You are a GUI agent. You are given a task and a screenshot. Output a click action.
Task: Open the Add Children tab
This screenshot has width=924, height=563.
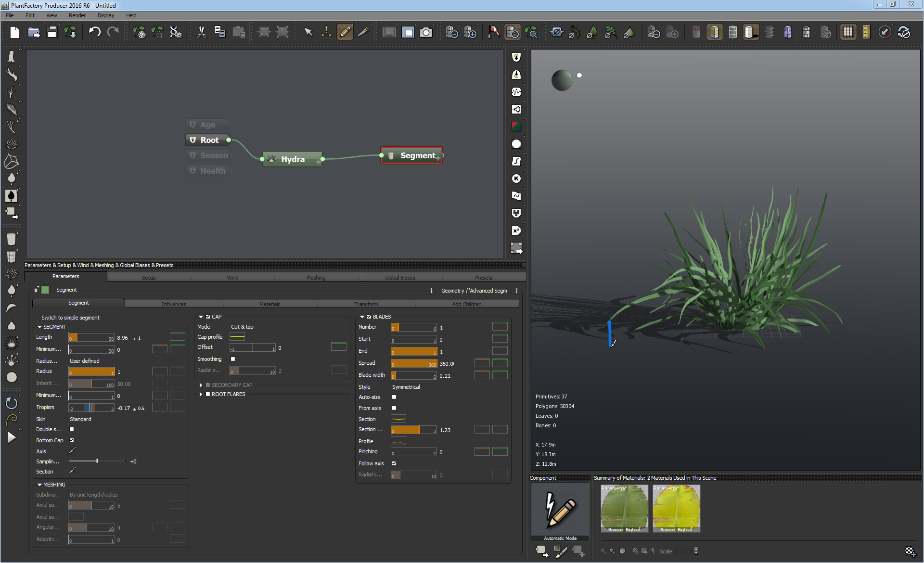tap(466, 304)
